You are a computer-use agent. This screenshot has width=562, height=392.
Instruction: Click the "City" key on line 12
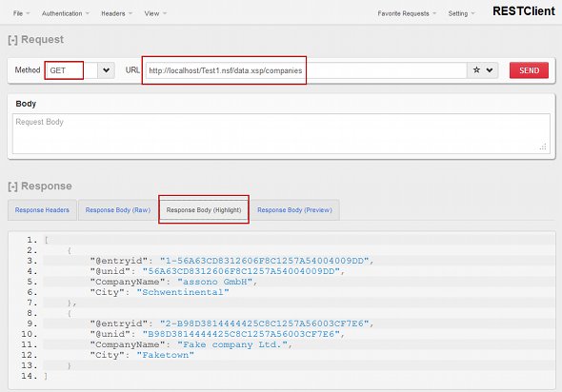tap(108, 355)
